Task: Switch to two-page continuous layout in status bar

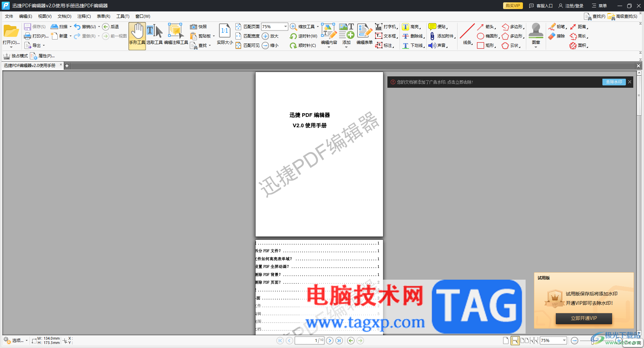Action: (534, 341)
